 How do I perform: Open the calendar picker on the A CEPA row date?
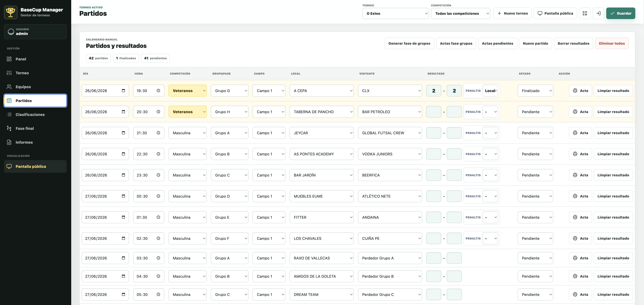click(123, 91)
